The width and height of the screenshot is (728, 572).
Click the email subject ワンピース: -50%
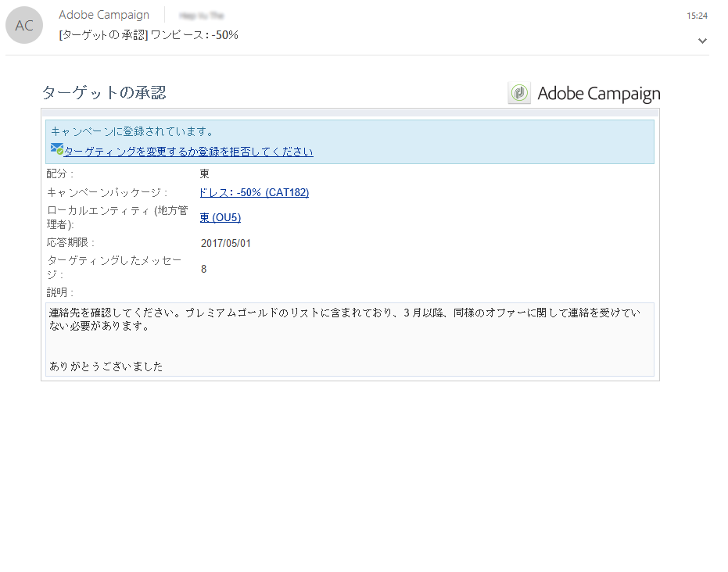click(149, 35)
